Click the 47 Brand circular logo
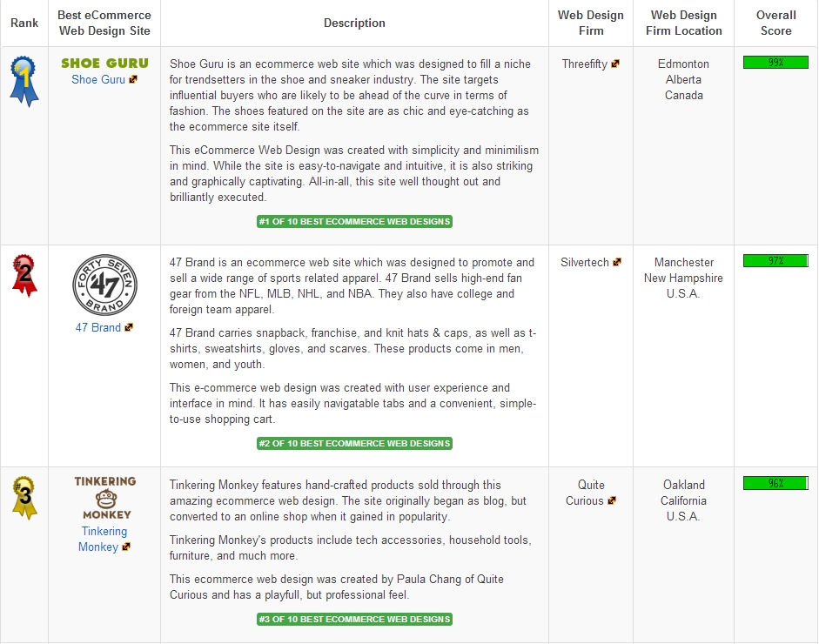This screenshot has height=644, width=819. point(104,285)
